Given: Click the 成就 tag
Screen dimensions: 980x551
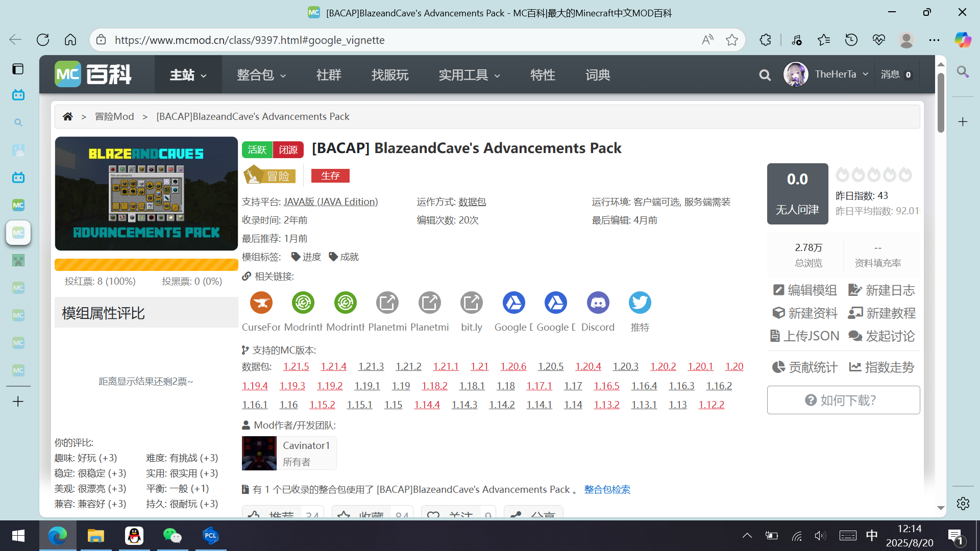Looking at the screenshot, I should 344,257.
